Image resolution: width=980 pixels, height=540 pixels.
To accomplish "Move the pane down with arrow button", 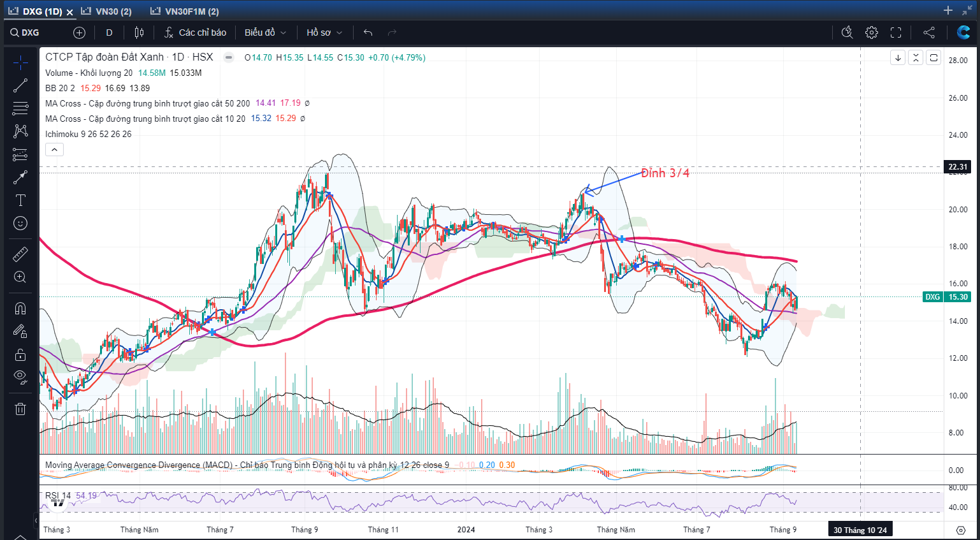I will pyautogui.click(x=898, y=57).
